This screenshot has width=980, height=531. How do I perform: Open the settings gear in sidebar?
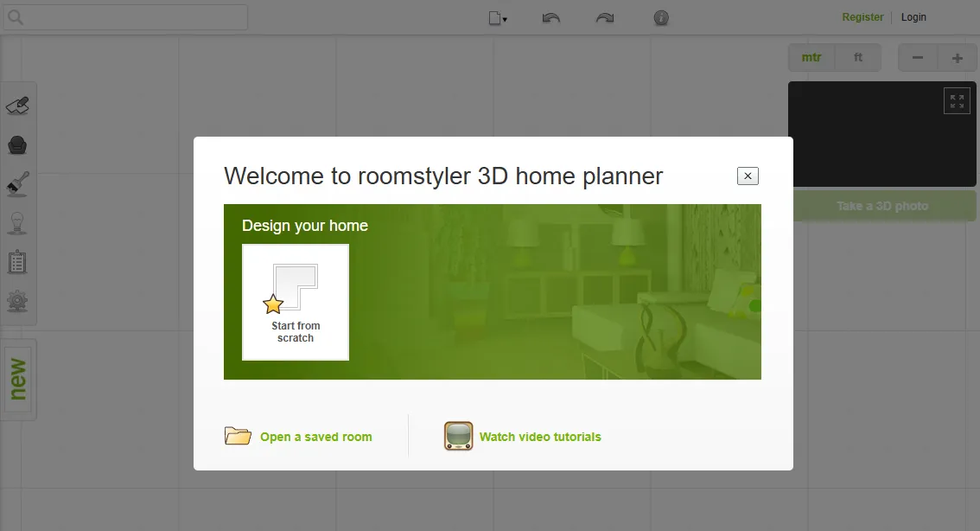19,301
